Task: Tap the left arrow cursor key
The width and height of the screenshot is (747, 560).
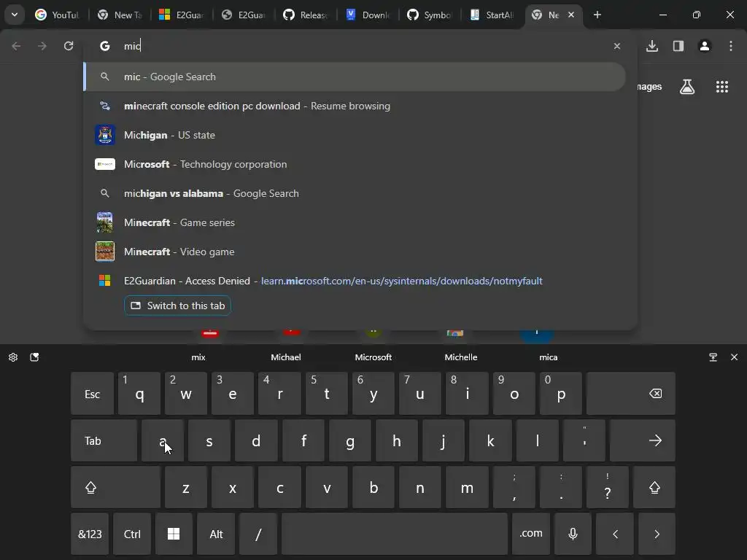Action: [x=615, y=534]
